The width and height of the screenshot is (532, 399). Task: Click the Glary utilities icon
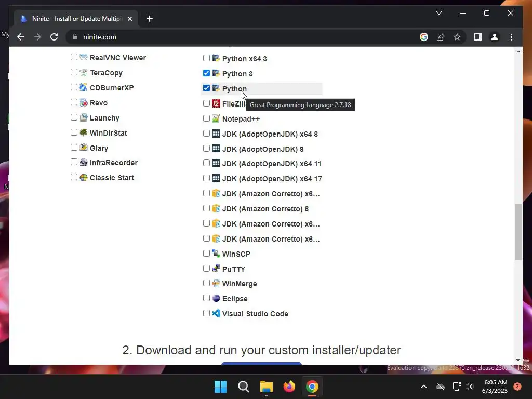point(84,147)
